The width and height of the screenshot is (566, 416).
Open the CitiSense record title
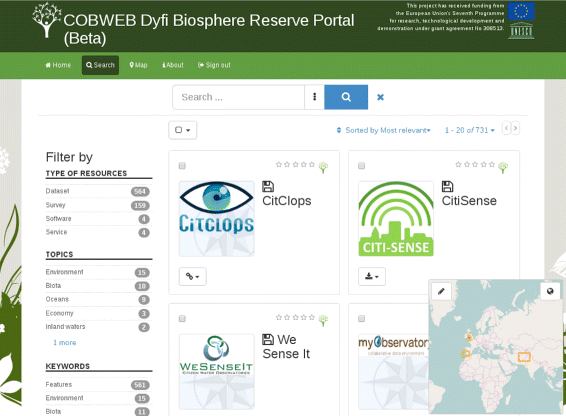coord(469,201)
